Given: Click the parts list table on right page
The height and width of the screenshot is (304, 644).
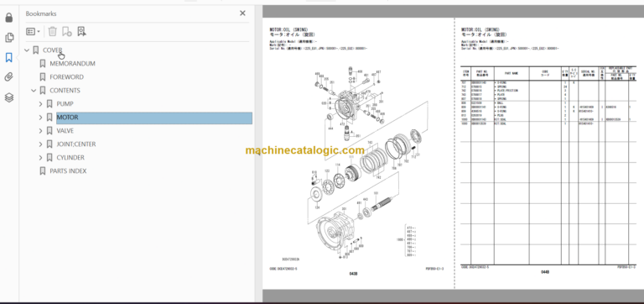Looking at the screenshot, I should coord(548,165).
